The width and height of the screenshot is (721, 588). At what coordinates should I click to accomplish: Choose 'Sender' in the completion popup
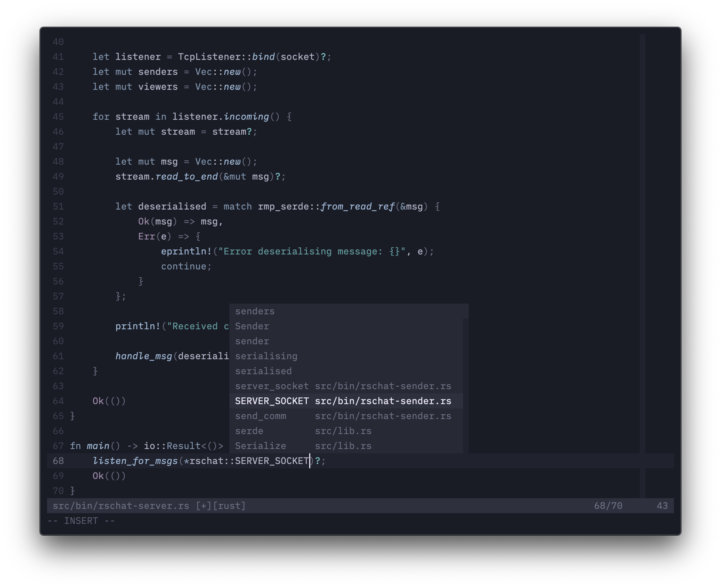(x=252, y=326)
